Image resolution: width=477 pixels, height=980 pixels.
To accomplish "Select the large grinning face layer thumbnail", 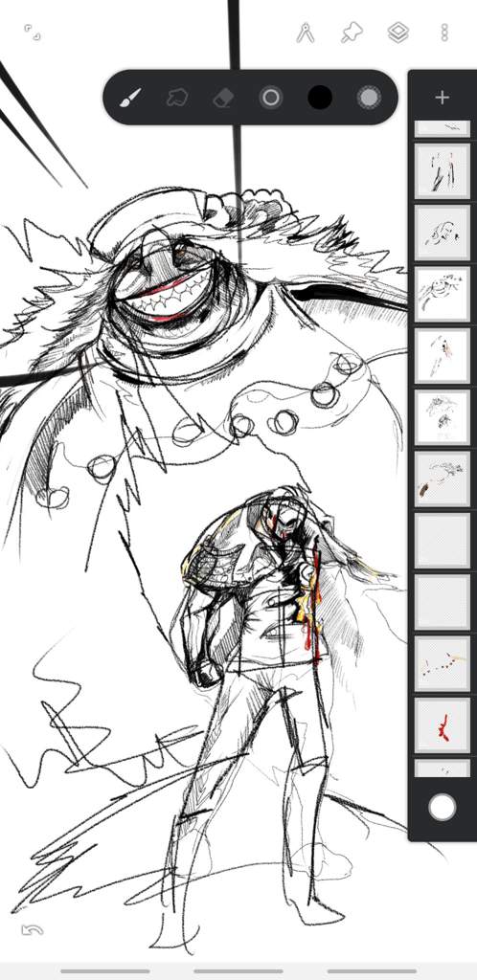I will 442,295.
